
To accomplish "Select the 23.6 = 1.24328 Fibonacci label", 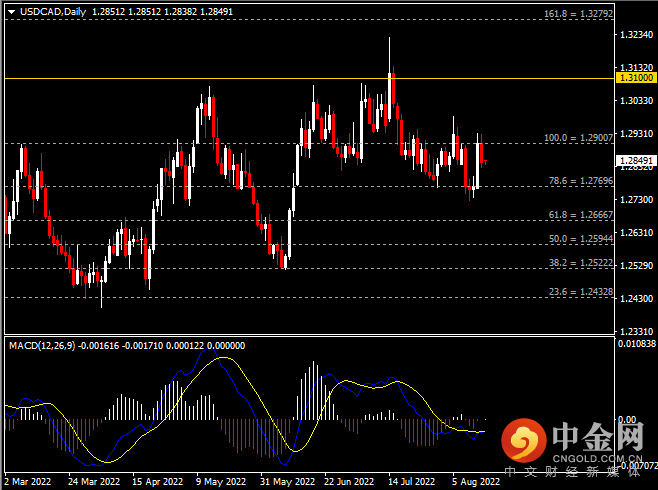I will pos(581,292).
